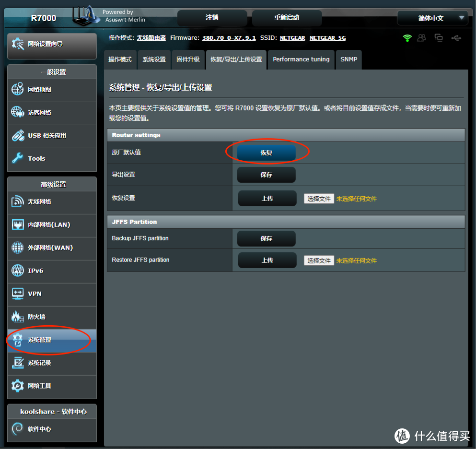This screenshot has height=449, width=476.
Task: Check the Wi-Fi status icon
Action: click(x=407, y=38)
